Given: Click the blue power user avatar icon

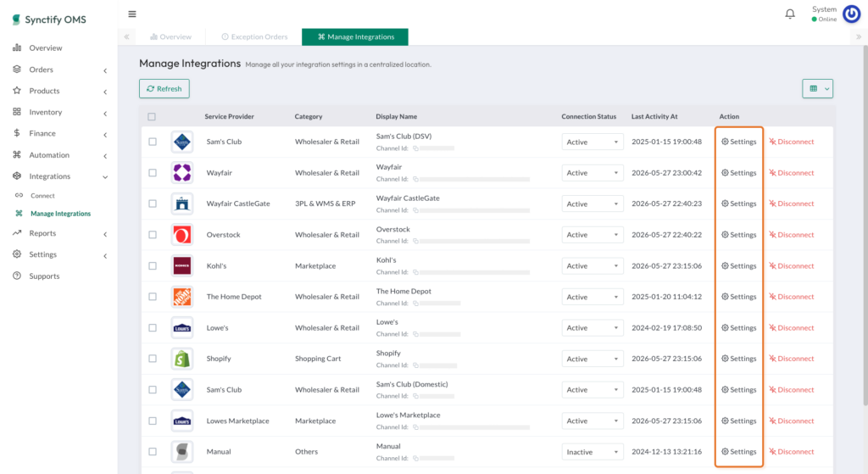Looking at the screenshot, I should tap(851, 14).
